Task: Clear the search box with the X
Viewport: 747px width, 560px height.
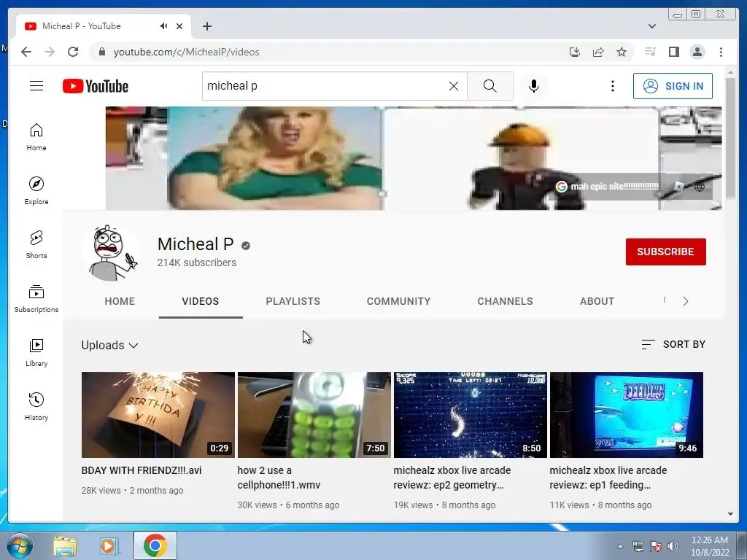Action: (x=454, y=86)
